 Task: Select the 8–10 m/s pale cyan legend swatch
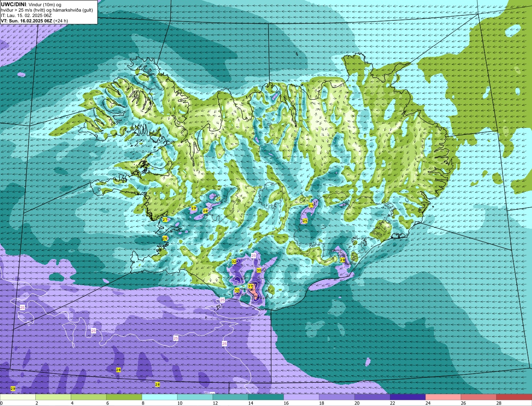(x=160, y=397)
